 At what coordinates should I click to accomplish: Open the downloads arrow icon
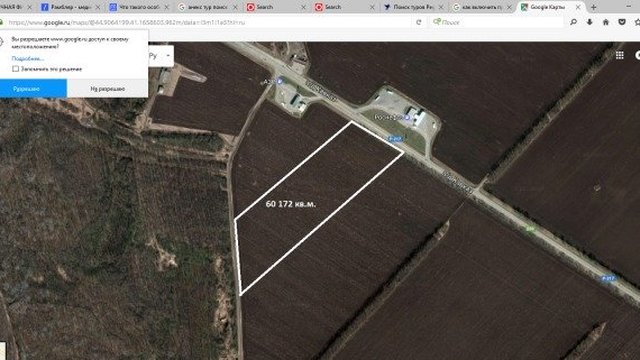click(590, 22)
